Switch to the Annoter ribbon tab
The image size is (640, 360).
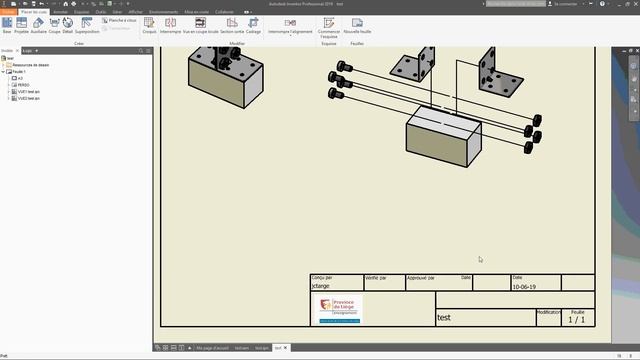point(60,12)
